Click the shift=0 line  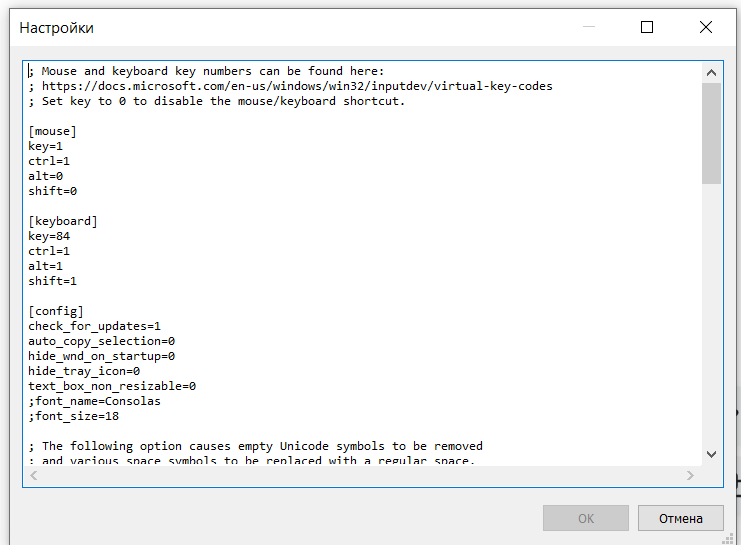[x=52, y=191]
